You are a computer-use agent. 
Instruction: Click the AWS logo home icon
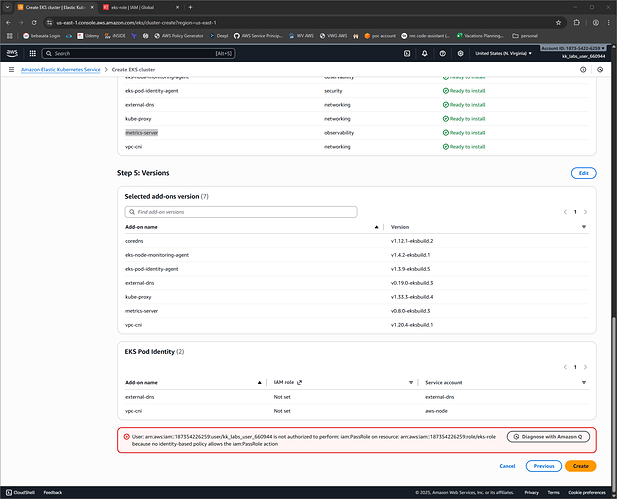click(x=12, y=53)
